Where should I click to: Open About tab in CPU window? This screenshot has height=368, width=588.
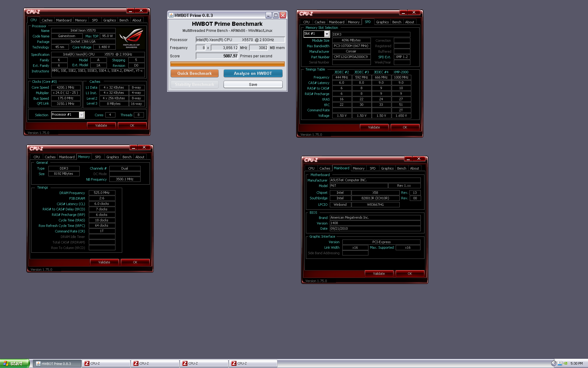click(x=137, y=20)
